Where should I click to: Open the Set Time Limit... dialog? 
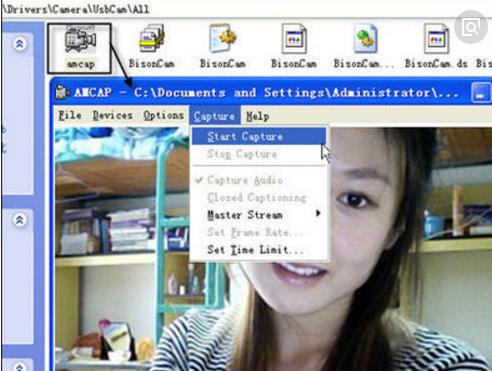(259, 250)
